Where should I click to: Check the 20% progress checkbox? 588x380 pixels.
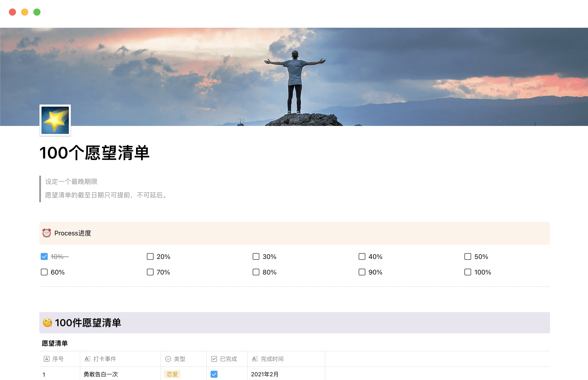click(x=150, y=257)
